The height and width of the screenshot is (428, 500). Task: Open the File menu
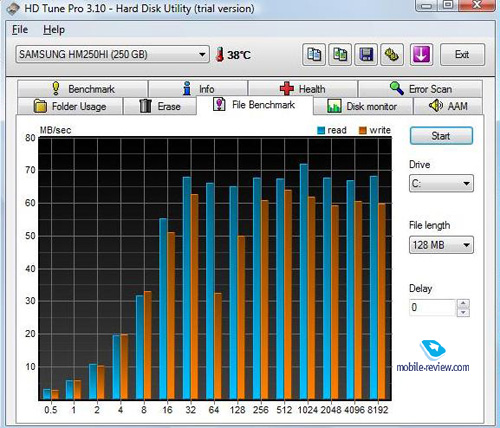coord(20,30)
